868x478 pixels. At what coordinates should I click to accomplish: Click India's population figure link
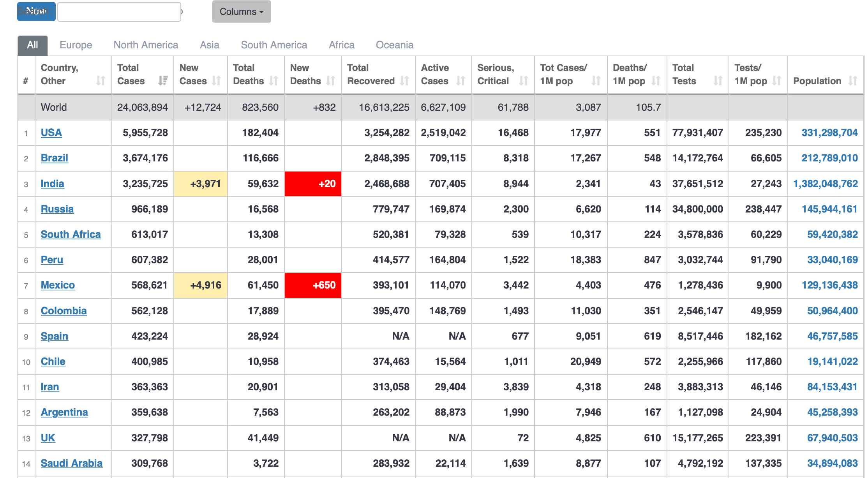(x=825, y=184)
